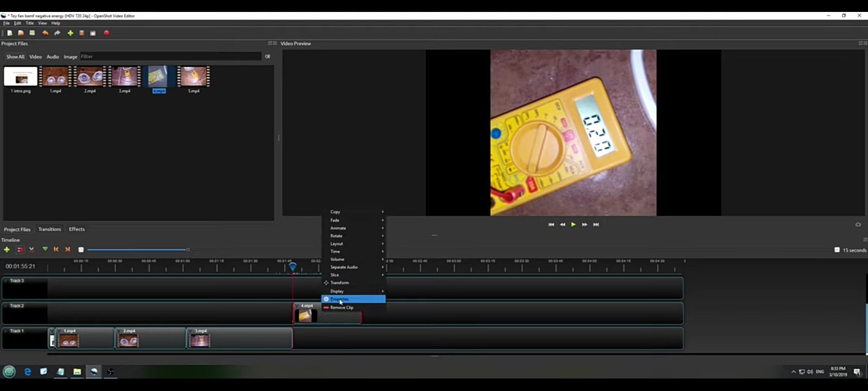This screenshot has height=391, width=868.
Task: Open the Track 1 dropdown arrow
Action: point(5,331)
